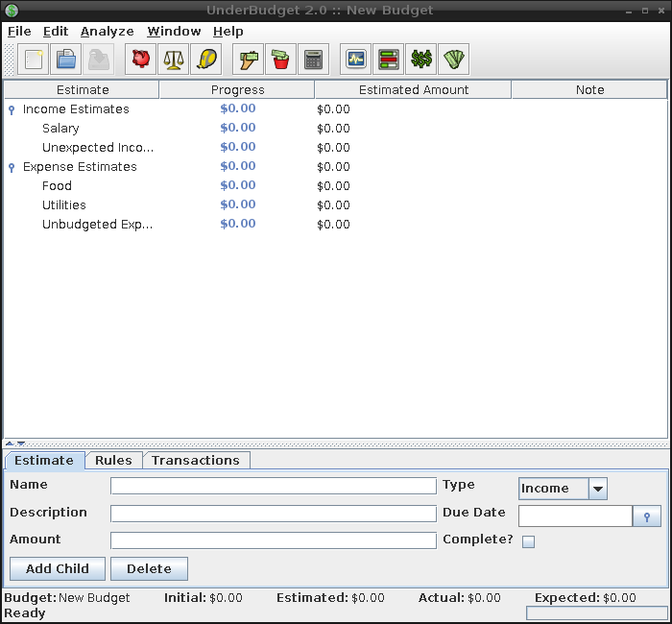Open the Help menu

click(x=228, y=32)
